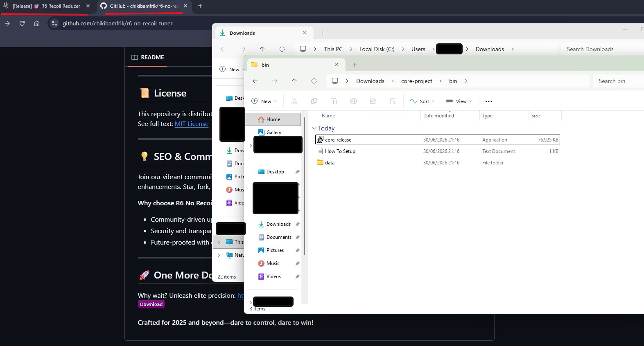Click the purple Download button
Screen dimensions: 644x346
(151, 304)
